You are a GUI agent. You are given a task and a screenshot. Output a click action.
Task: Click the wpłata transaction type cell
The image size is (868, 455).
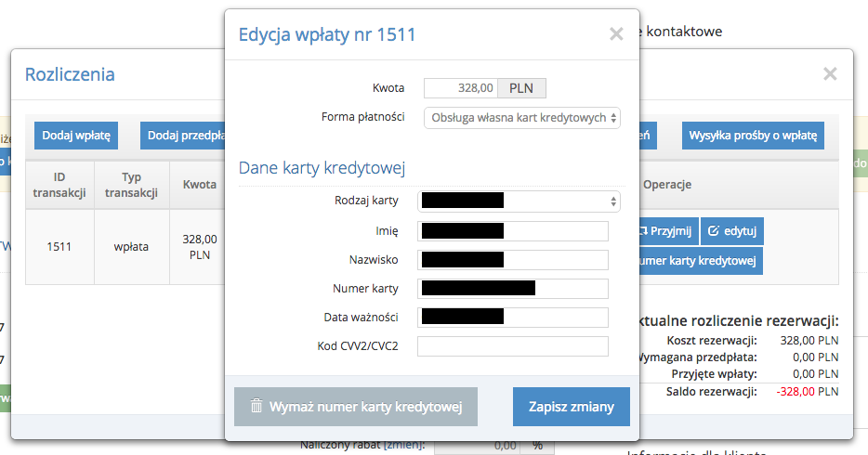coord(131,247)
